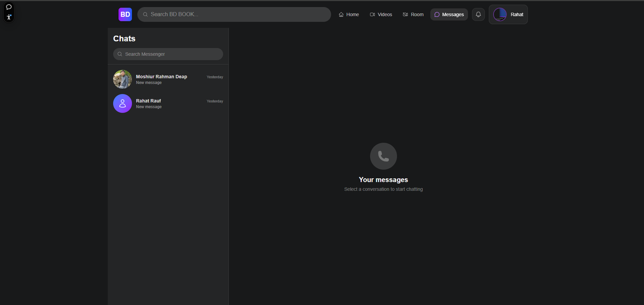The width and height of the screenshot is (644, 305).
Task: Go to the Home page
Action: [349, 15]
